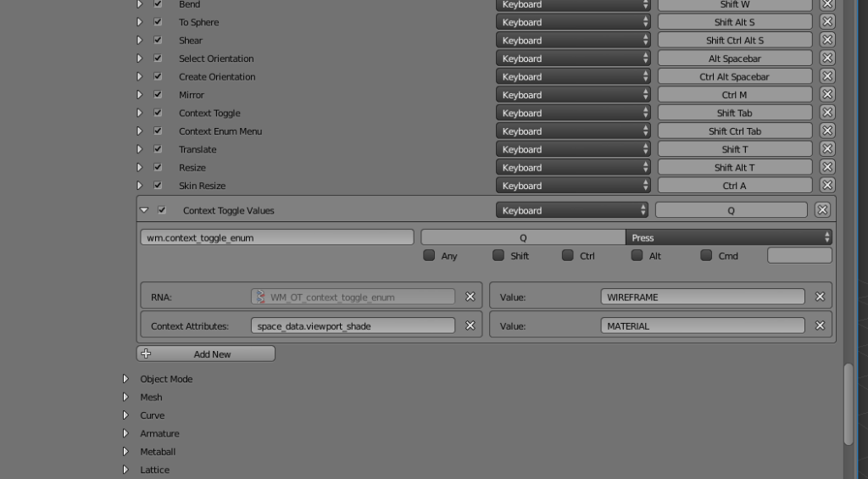868x479 pixels.
Task: Open Keyboard dropdown for Resize
Action: click(x=573, y=167)
